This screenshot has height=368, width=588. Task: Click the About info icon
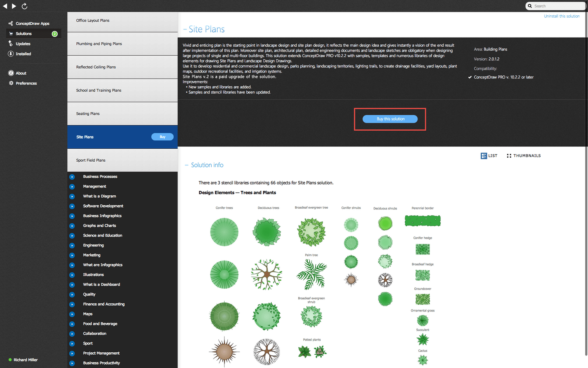11,73
